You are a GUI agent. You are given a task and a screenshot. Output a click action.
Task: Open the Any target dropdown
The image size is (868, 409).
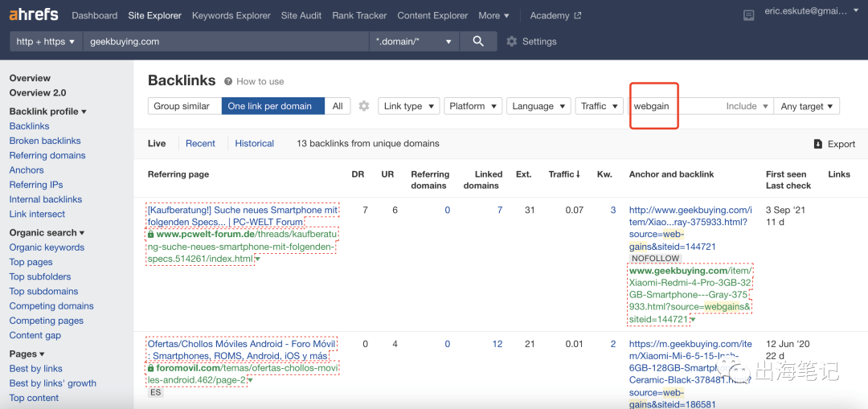click(807, 106)
